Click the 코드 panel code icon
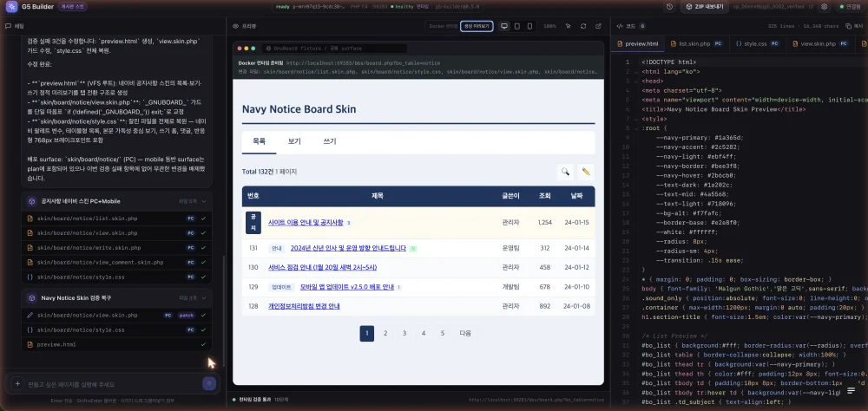This screenshot has height=411, width=868. (619, 26)
